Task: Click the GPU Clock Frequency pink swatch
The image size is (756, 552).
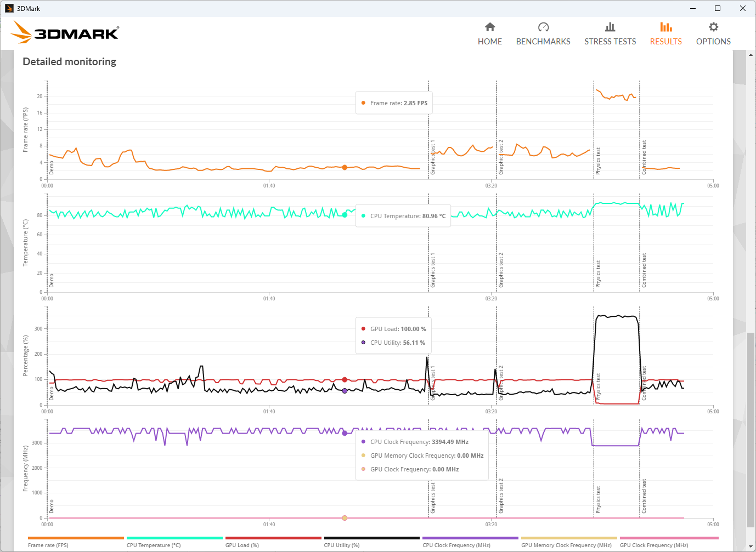Action: [669, 538]
